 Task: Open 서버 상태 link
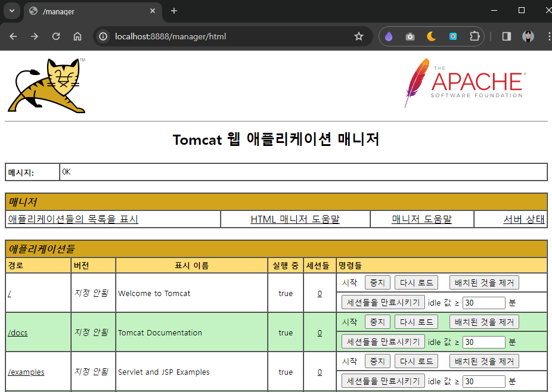(524, 219)
